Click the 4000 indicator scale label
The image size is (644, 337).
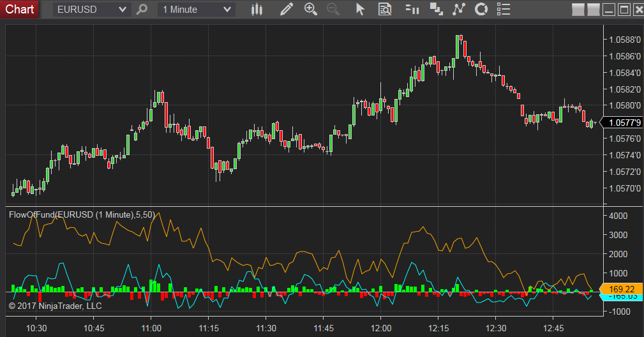[618, 216]
